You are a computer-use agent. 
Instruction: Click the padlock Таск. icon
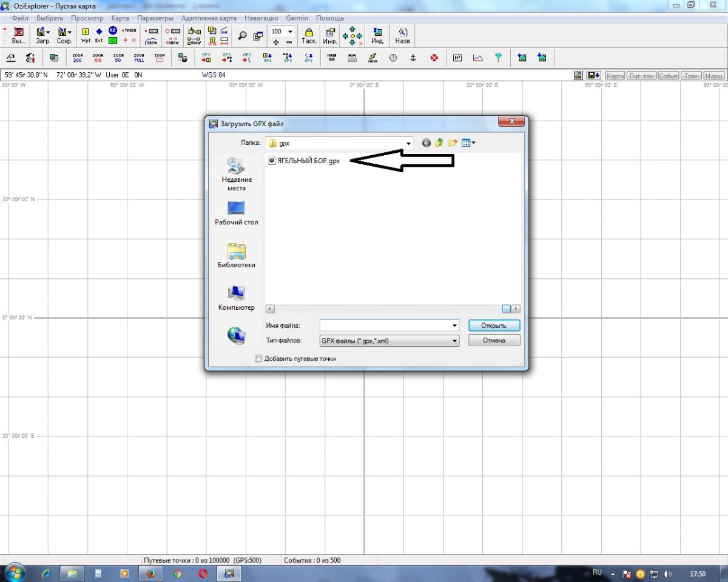coord(309,36)
